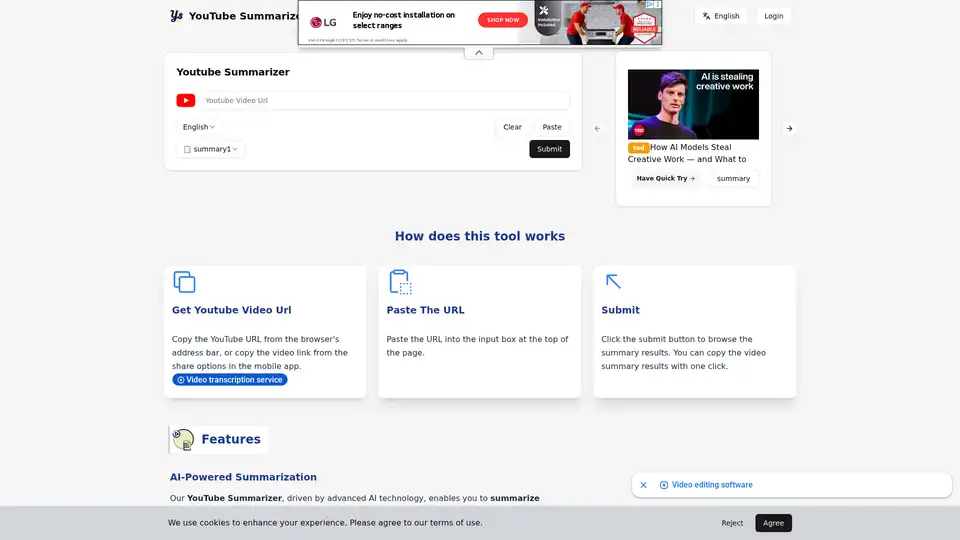Click the Paste The URL heading

tap(425, 310)
